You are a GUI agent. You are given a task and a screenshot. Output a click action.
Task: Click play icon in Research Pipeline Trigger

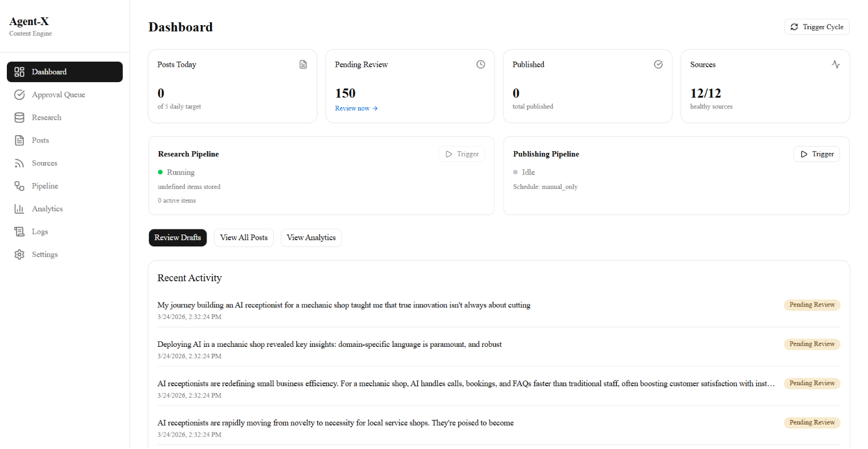point(449,154)
